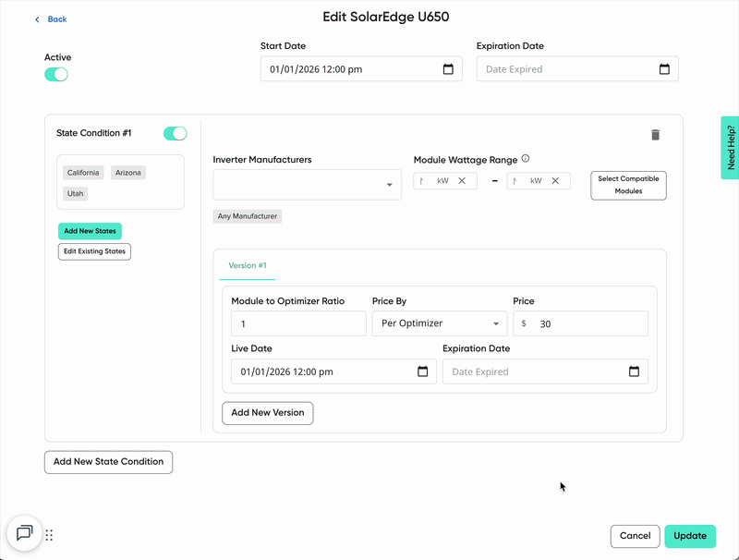Screen dimensions: 739x560
Task: Select the Arizona state tag
Action: [128, 173]
